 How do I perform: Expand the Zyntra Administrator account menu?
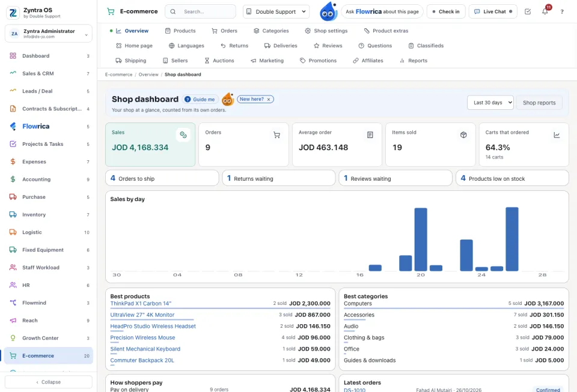pos(49,34)
